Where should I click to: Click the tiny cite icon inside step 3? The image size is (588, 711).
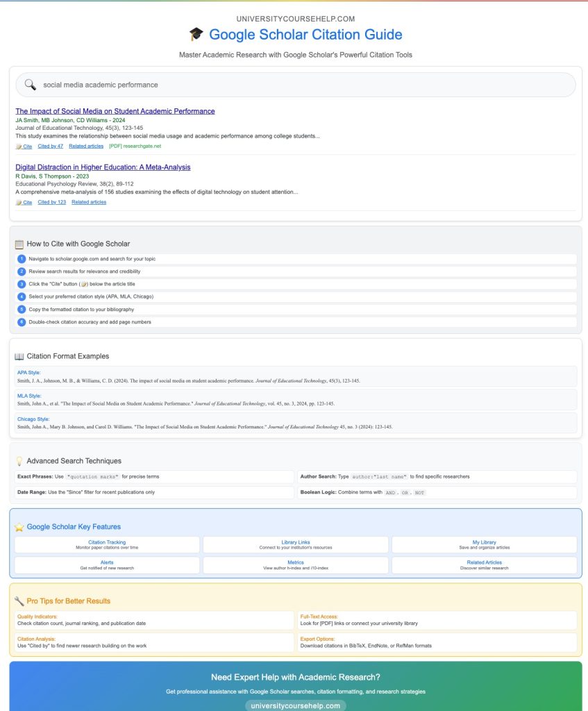pos(83,285)
